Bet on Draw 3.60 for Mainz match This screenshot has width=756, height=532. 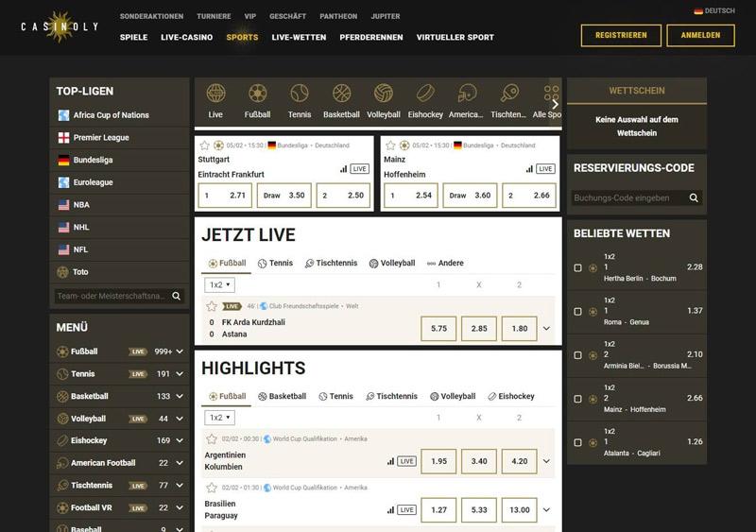pos(470,196)
